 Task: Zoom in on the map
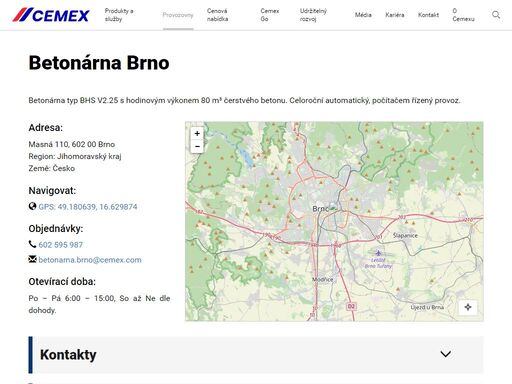tap(197, 134)
